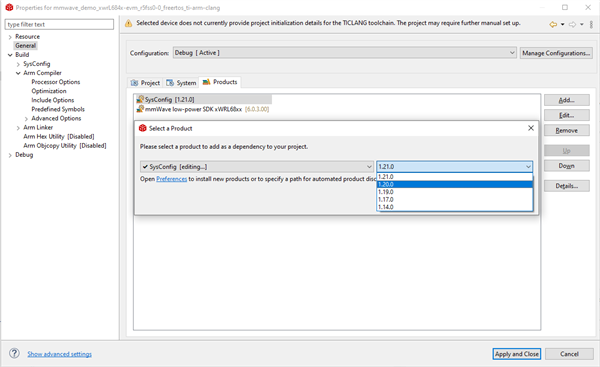
Task: Expand the Debug tree node
Action: tap(10, 155)
